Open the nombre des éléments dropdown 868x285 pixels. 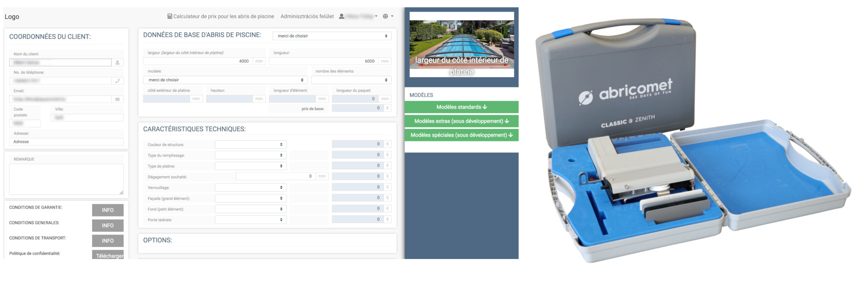pyautogui.click(x=351, y=80)
